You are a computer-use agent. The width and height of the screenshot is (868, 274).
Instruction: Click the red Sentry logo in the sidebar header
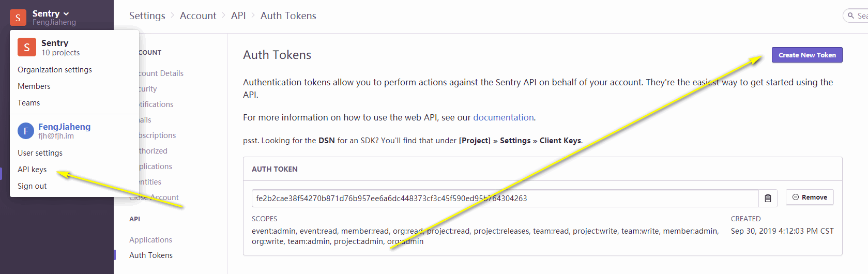pos(18,18)
